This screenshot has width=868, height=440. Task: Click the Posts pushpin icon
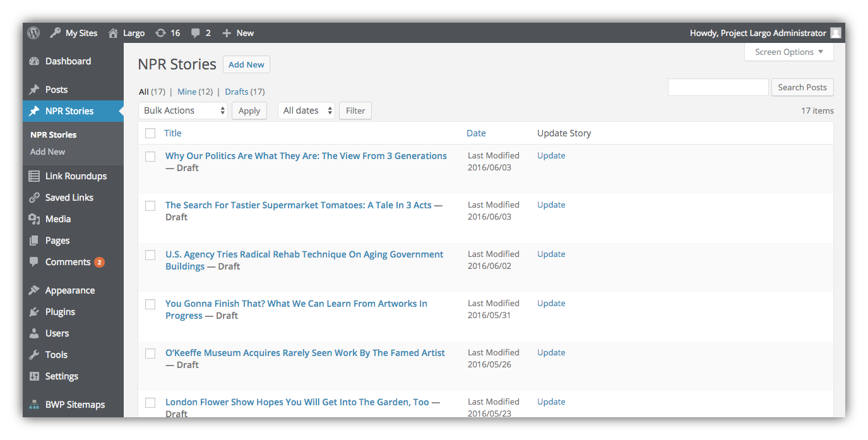34,90
